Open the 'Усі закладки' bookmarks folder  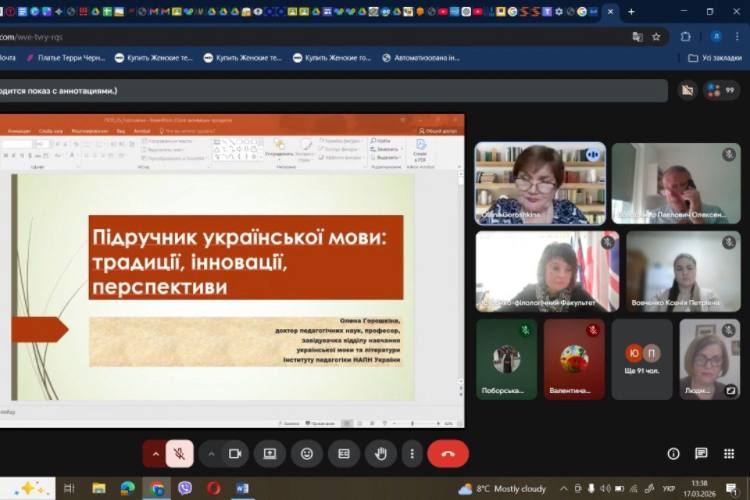[714, 58]
